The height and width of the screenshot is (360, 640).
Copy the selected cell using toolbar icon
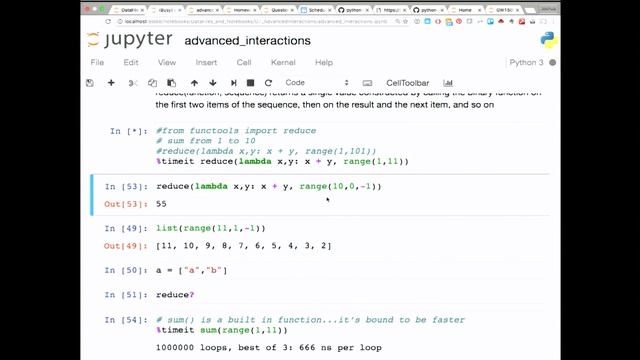tap(152, 83)
